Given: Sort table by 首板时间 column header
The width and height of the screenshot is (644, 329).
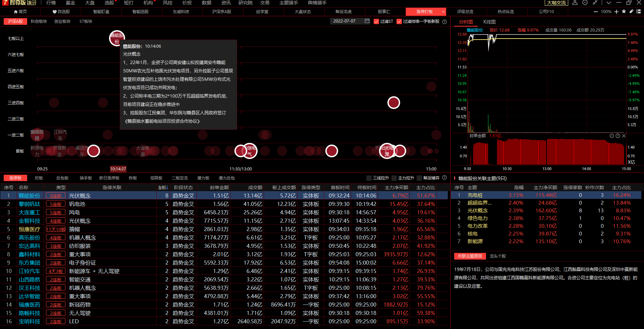Looking at the screenshot, I should coord(340,187).
